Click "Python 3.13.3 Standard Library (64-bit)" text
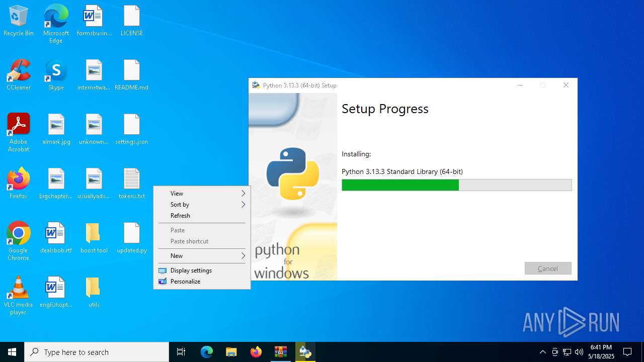 coord(402,171)
